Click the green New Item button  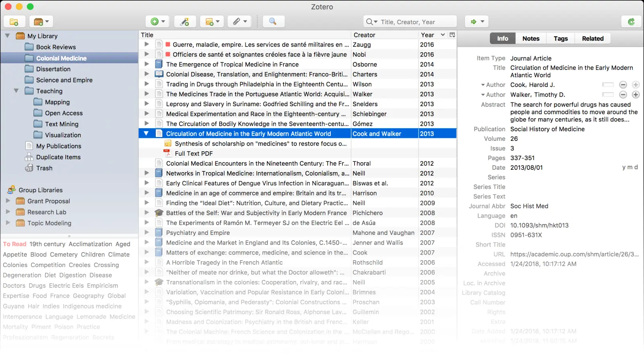157,22
